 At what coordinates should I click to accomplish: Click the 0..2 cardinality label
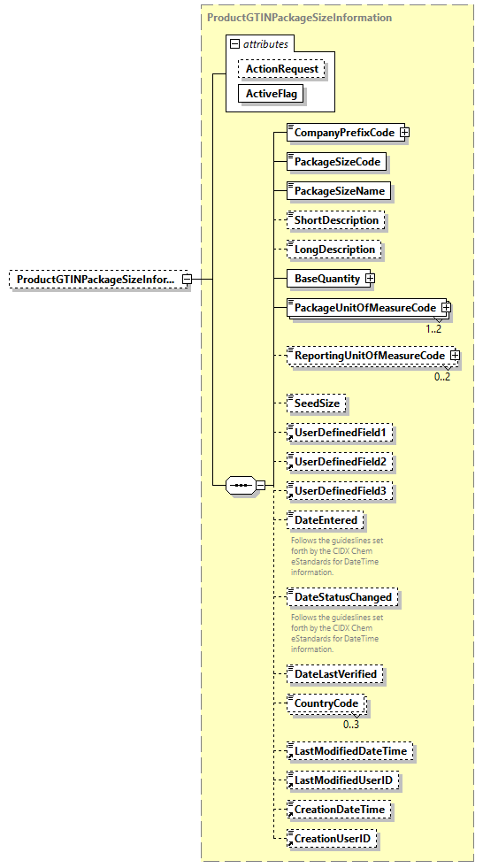pos(442,376)
